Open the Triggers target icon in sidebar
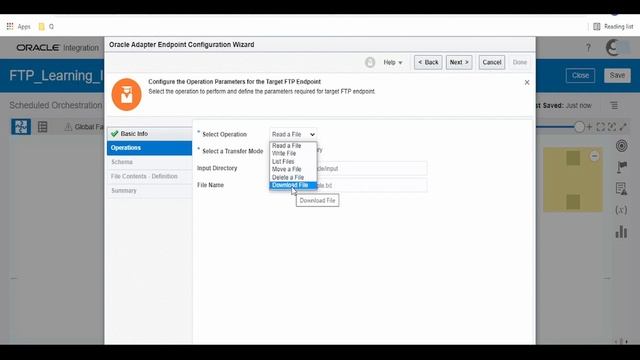 [621, 146]
